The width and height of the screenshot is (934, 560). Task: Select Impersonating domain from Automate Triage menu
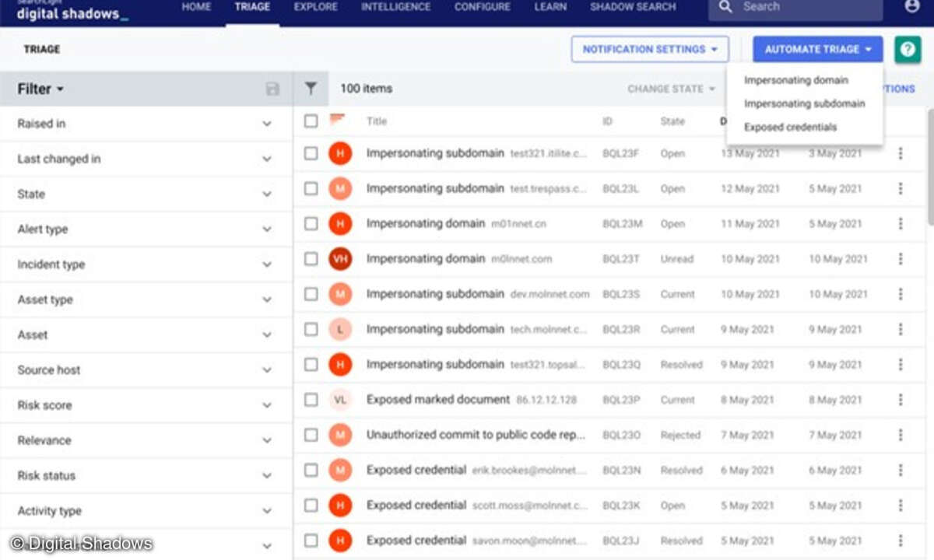click(x=796, y=80)
